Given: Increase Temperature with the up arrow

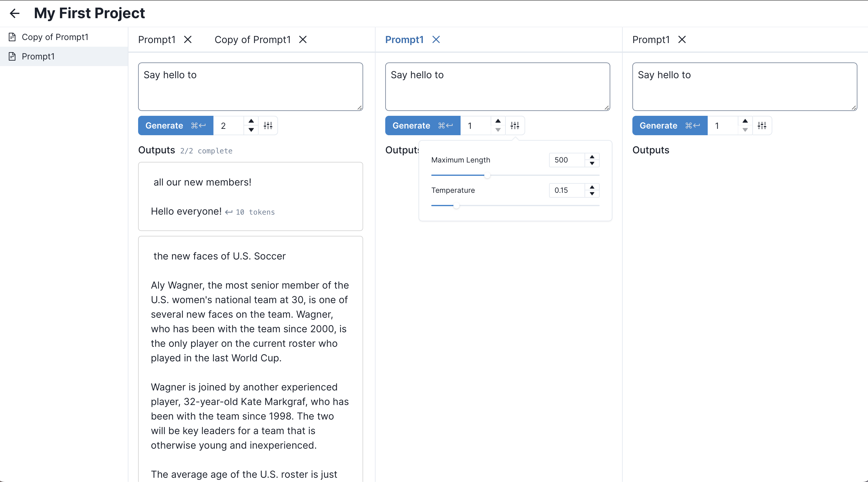Looking at the screenshot, I should [592, 186].
